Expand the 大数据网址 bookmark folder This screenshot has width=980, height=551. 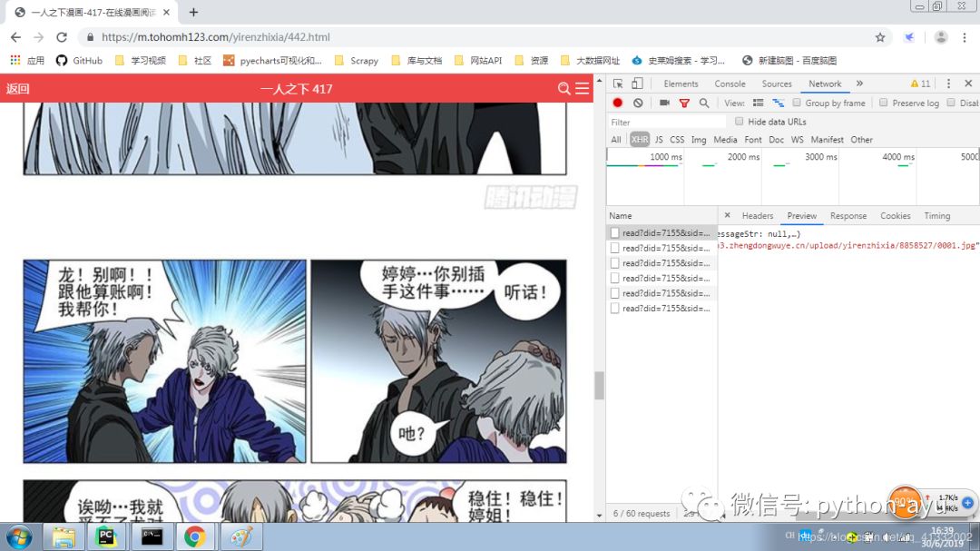coord(591,61)
